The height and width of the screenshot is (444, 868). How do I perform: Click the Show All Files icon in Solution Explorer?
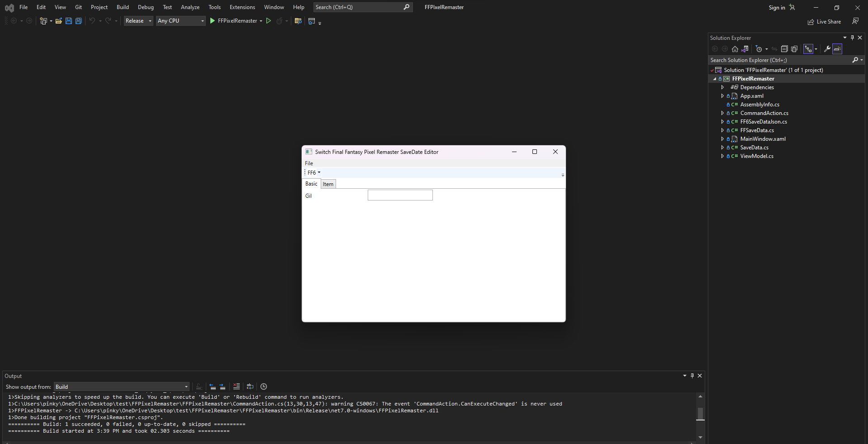point(794,49)
